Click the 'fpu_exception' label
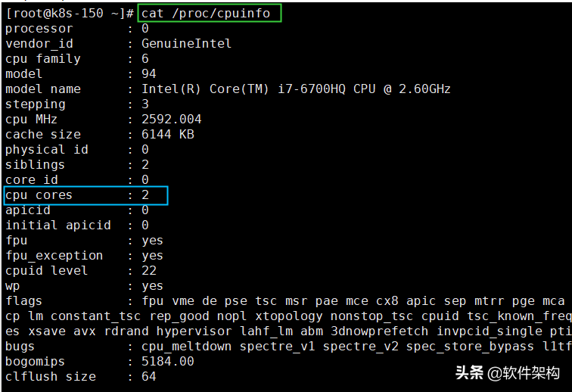Viewport: 572px width, 392px height. (54, 256)
